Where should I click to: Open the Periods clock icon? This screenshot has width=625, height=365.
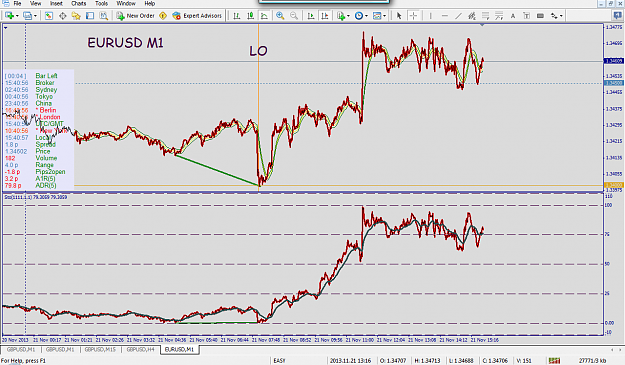359,16
